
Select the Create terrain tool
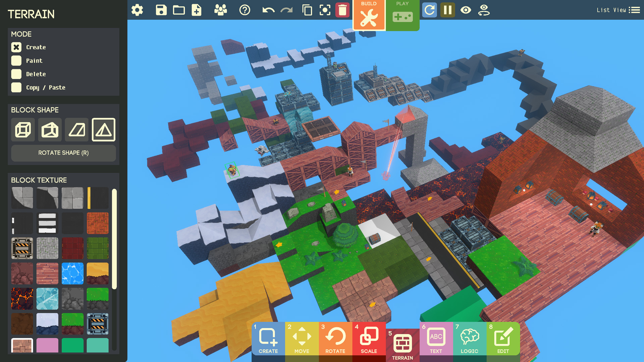point(16,47)
